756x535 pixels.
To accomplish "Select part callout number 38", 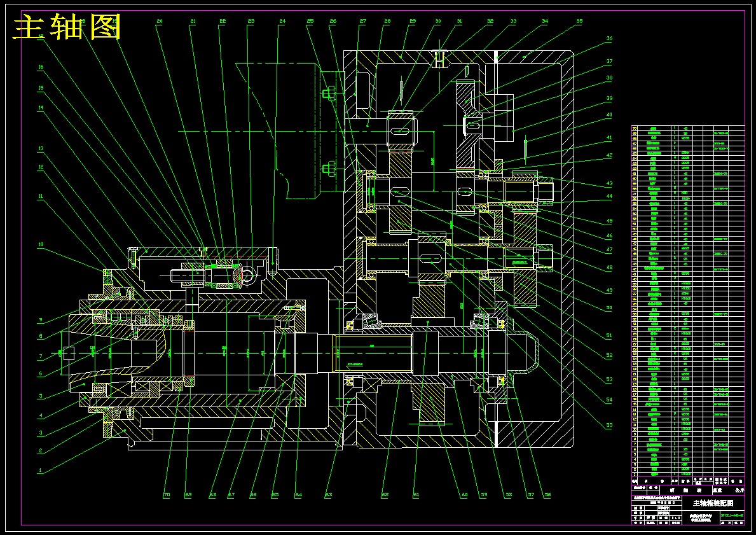I will tap(609, 78).
